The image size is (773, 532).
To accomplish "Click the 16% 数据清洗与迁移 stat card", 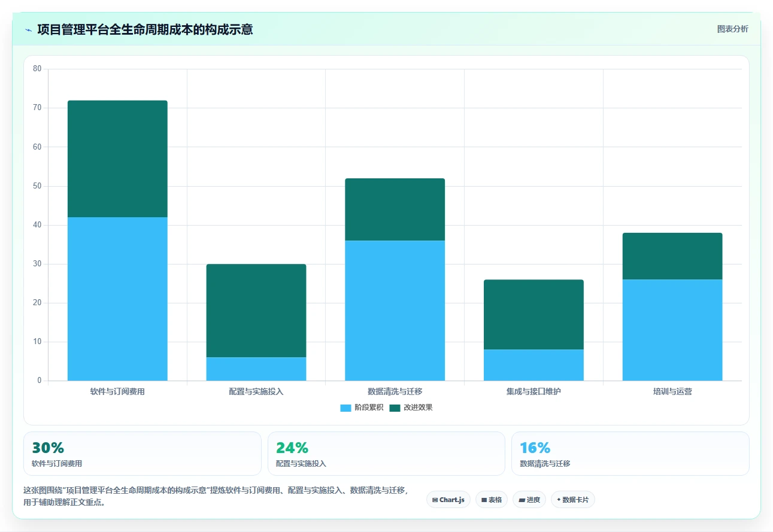I will (630, 454).
